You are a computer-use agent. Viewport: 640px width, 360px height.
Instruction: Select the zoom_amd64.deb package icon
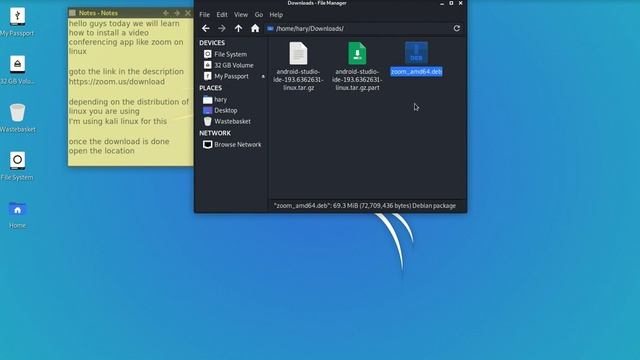[416, 53]
